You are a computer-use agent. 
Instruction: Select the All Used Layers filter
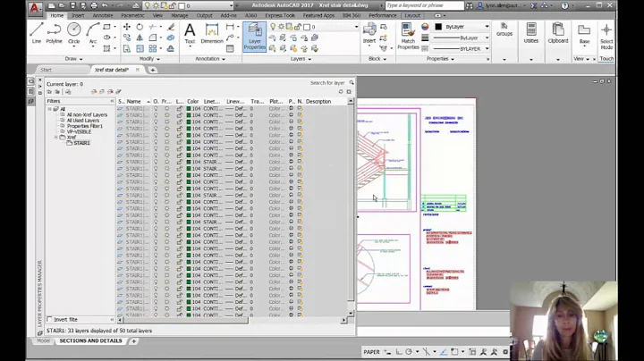82,121
